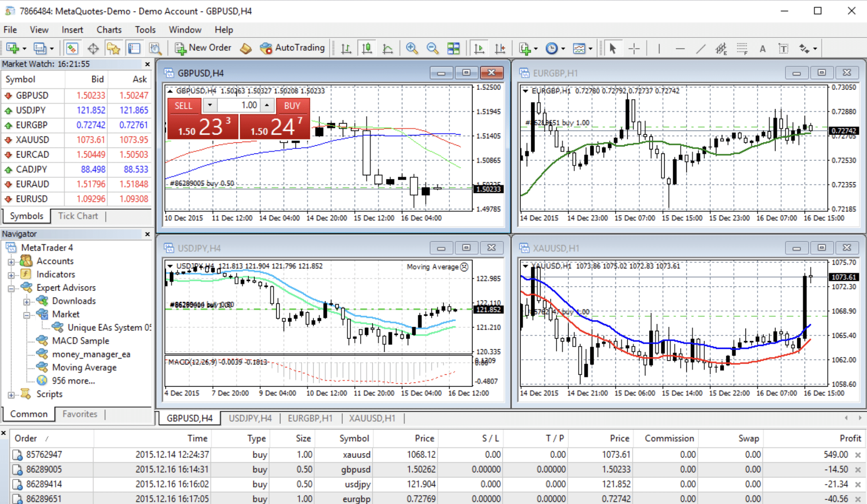Screen dimensions: 867x504
Task: Select the equidistant channel tool
Action: 721,48
